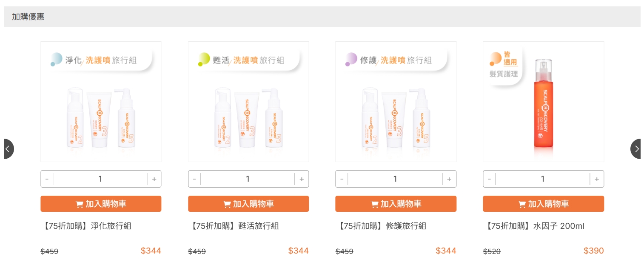Decrease quantity for 修護旅行組
644x268 pixels.
(342, 179)
